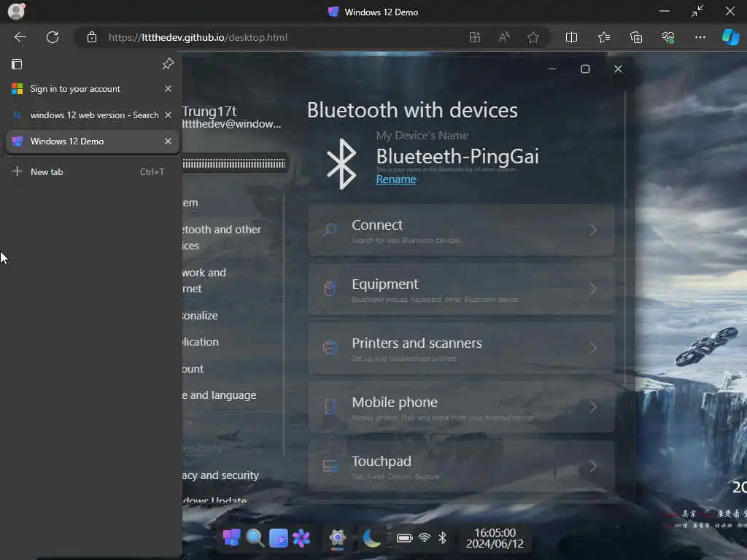This screenshot has width=747, height=560.
Task: Open browser Settings and more menu
Action: 700,37
